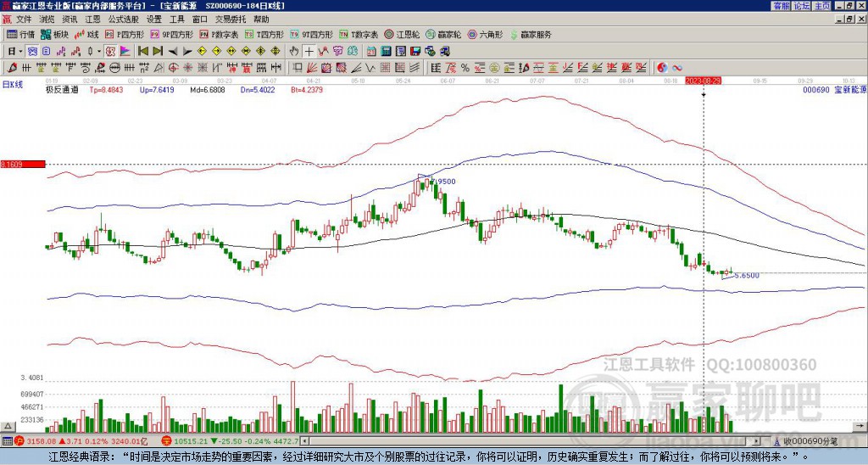Click the black left arrow icon
Image resolution: width=868 pixels, height=465 pixels.
(172, 52)
